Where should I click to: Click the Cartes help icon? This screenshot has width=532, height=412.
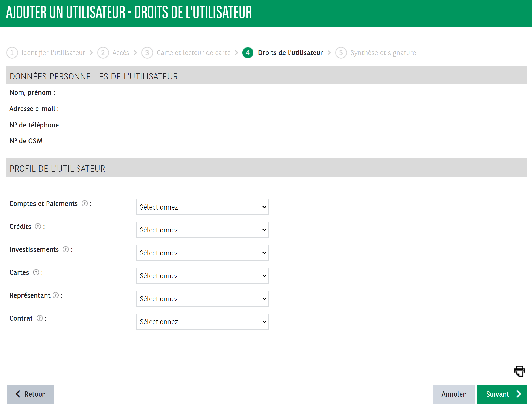(36, 272)
